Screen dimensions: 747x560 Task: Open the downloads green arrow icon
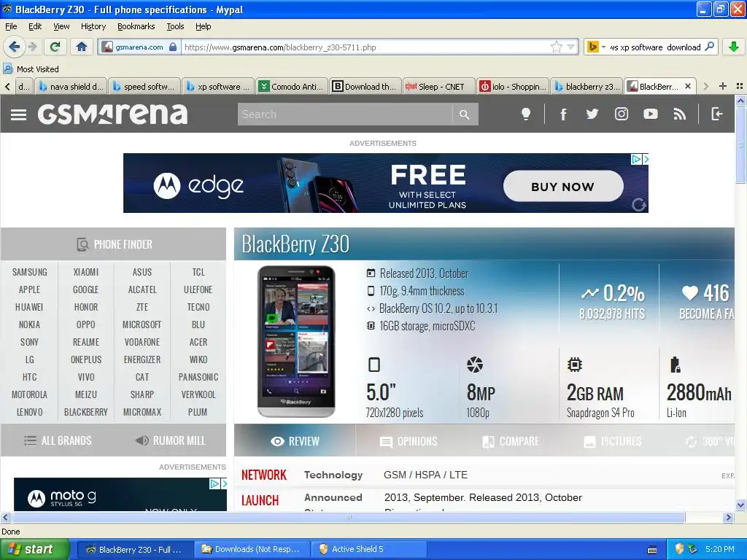click(734, 47)
